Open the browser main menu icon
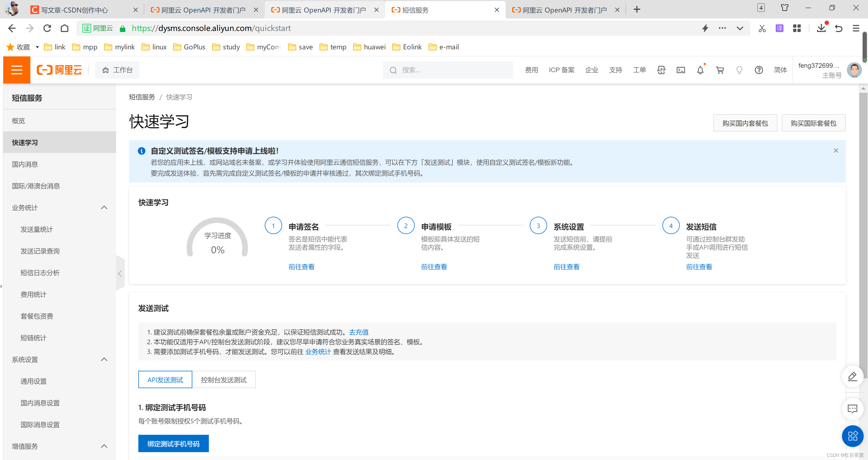868x460 pixels. pos(856,28)
